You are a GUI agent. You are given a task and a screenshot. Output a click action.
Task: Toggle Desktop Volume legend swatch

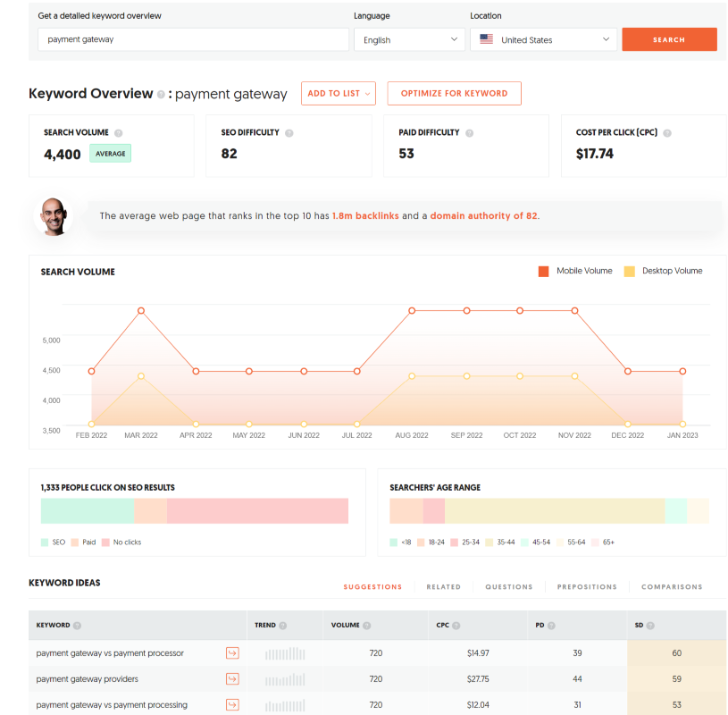[629, 272]
